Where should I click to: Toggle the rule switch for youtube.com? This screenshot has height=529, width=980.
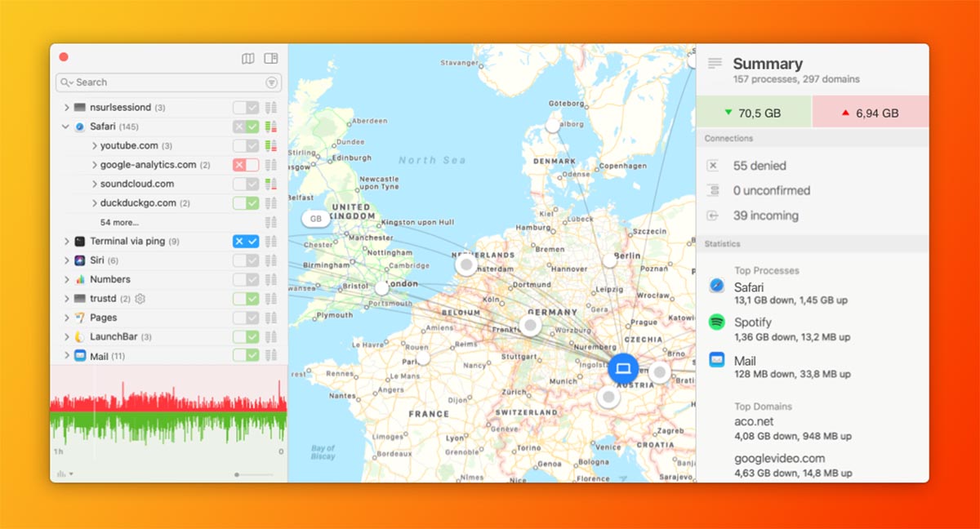pyautogui.click(x=246, y=145)
